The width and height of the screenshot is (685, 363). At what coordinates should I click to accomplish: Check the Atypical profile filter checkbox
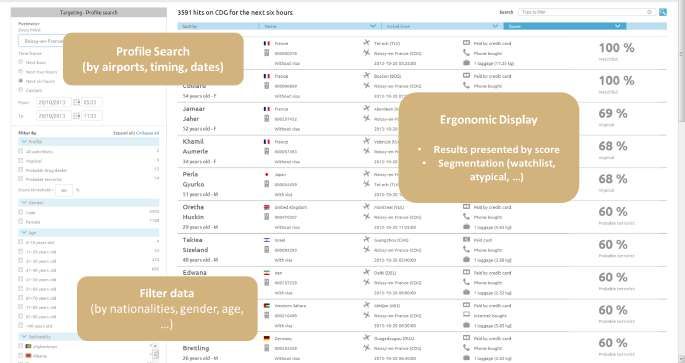[21, 161]
